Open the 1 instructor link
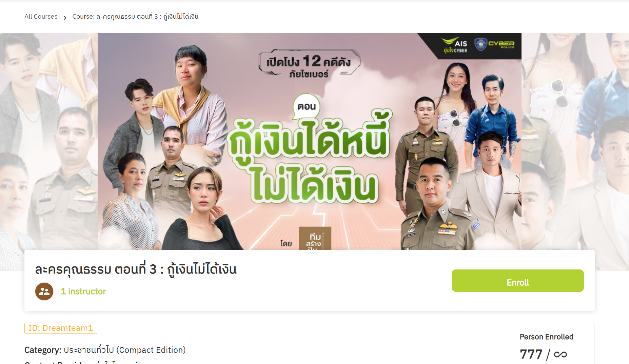Screen dimensions: 629x364 coord(83,291)
